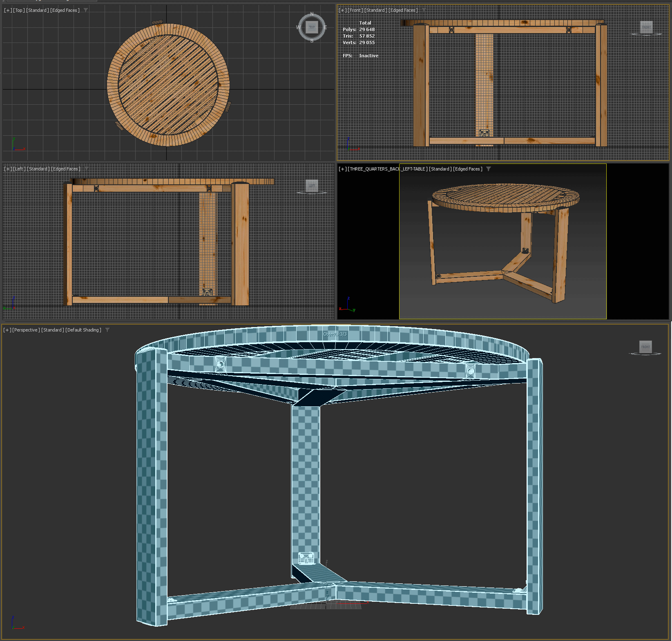672x641 pixels.
Task: Click the round tabletop in the Top viewport
Action: coord(168,85)
